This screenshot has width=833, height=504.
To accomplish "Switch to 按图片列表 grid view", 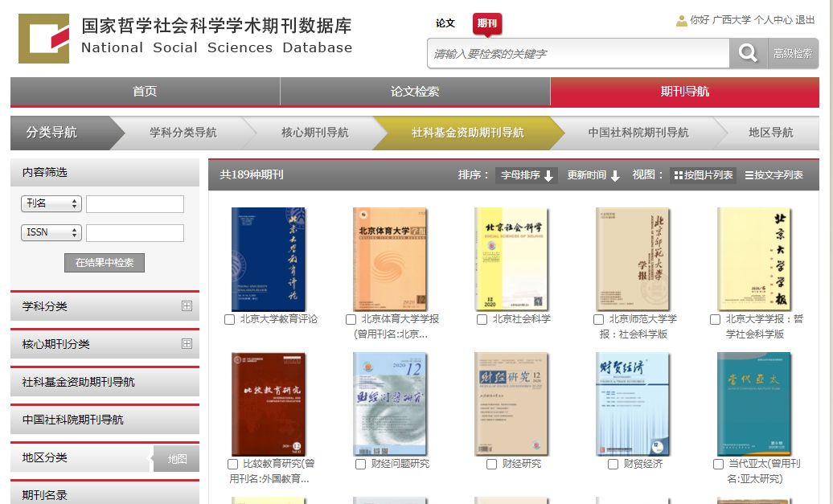I will 704,174.
